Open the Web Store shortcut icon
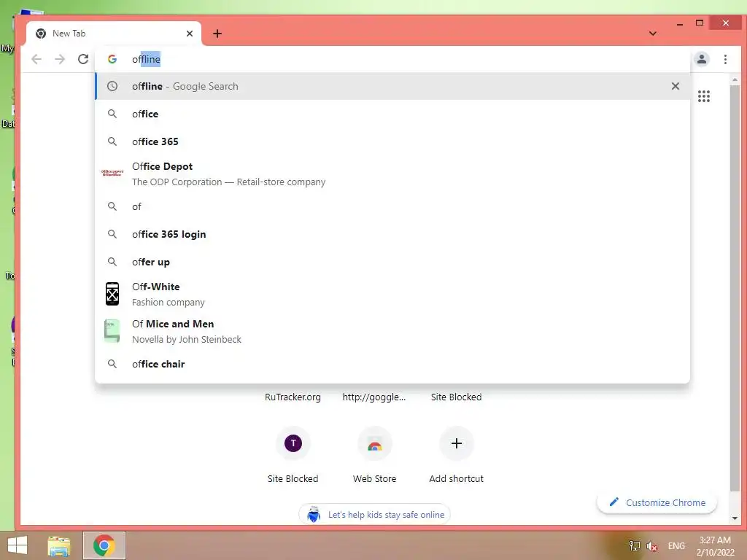Viewport: 747px width, 560px height. pos(374,443)
